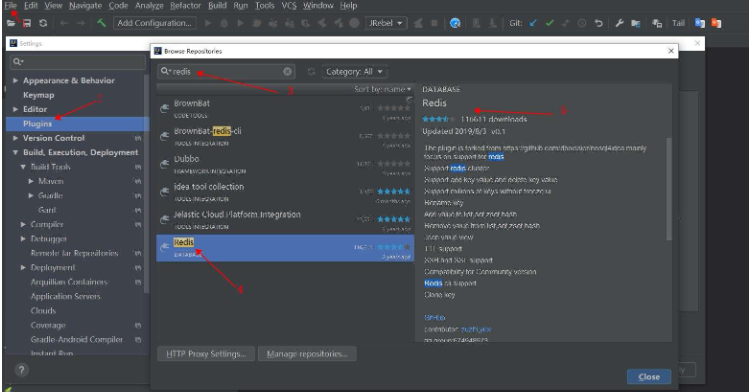Open the Category: All dropdown
Image resolution: width=752 pixels, height=392 pixels.
tap(354, 71)
